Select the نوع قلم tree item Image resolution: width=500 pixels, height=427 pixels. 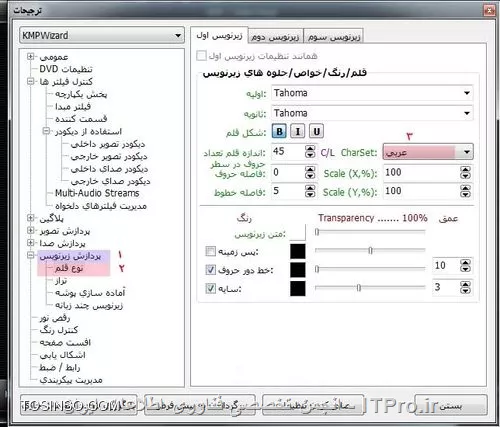click(69, 268)
